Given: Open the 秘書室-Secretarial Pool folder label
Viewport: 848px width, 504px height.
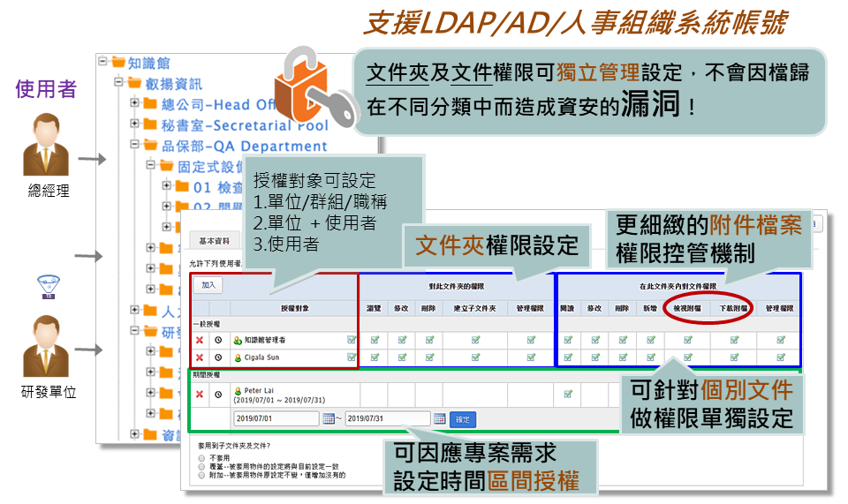Looking at the screenshot, I should click(245, 125).
